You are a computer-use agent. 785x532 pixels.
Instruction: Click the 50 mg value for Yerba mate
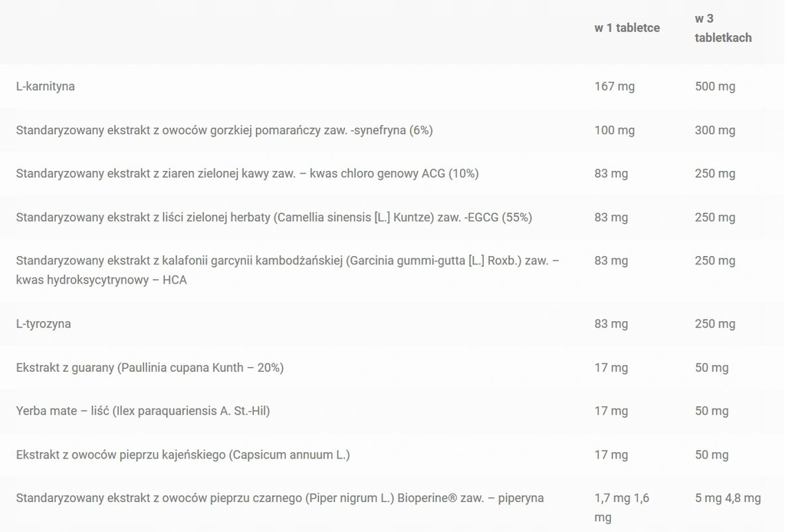711,412
